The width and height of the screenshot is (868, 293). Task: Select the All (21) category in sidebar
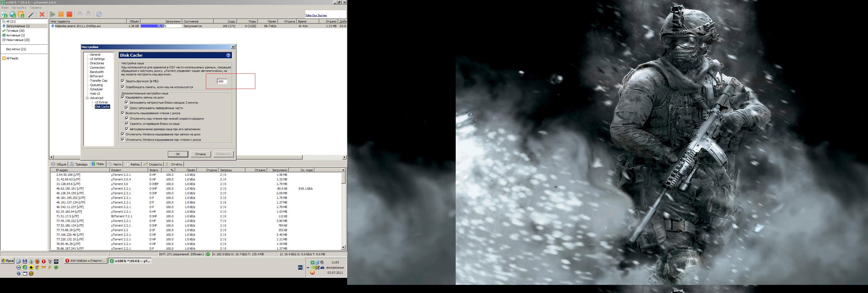point(11,21)
